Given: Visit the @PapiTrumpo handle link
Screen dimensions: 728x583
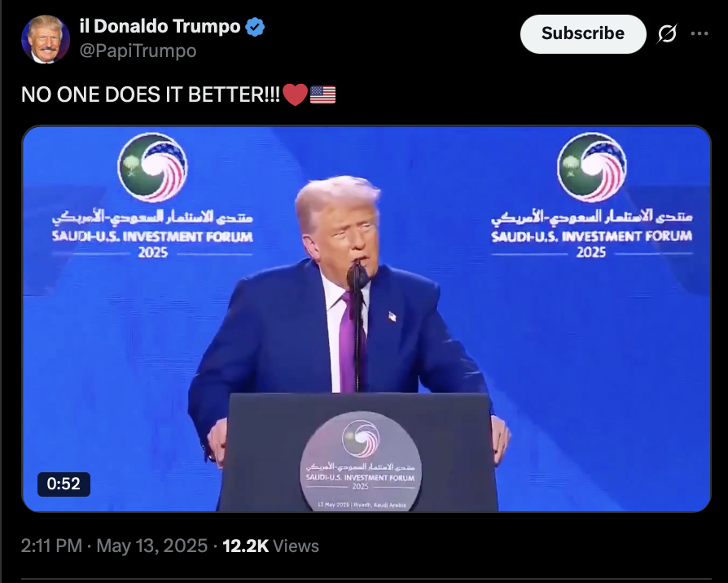Looking at the screenshot, I should pyautogui.click(x=138, y=50).
